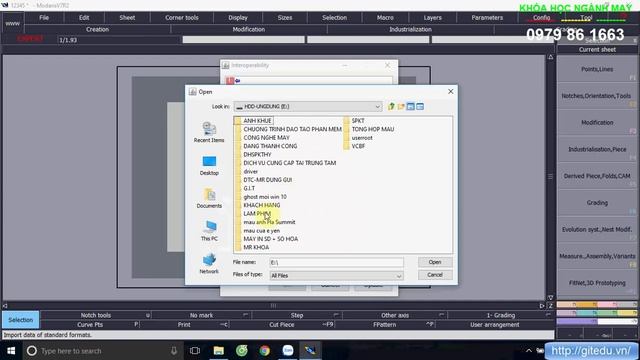Viewport: 640px width, 360px height.
Task: Click the Industrialisation, Piece panel button
Action: coord(597,149)
